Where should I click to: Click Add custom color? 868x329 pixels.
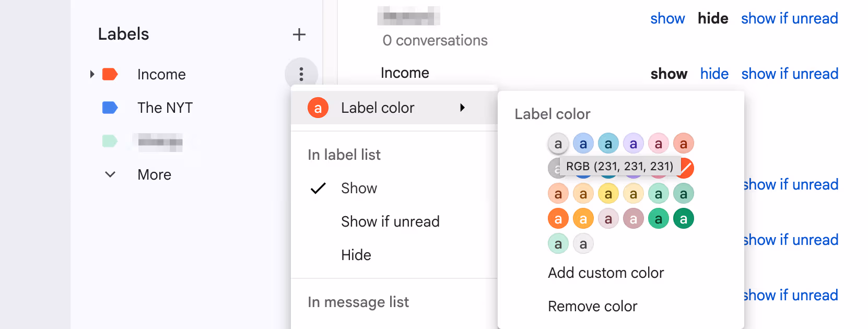tap(606, 273)
